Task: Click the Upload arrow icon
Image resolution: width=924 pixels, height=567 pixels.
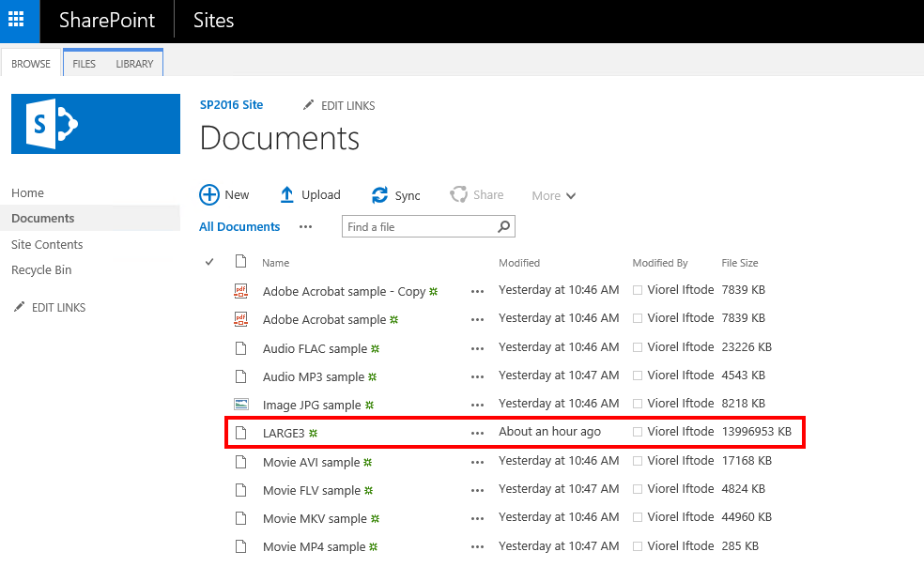Action: [287, 194]
